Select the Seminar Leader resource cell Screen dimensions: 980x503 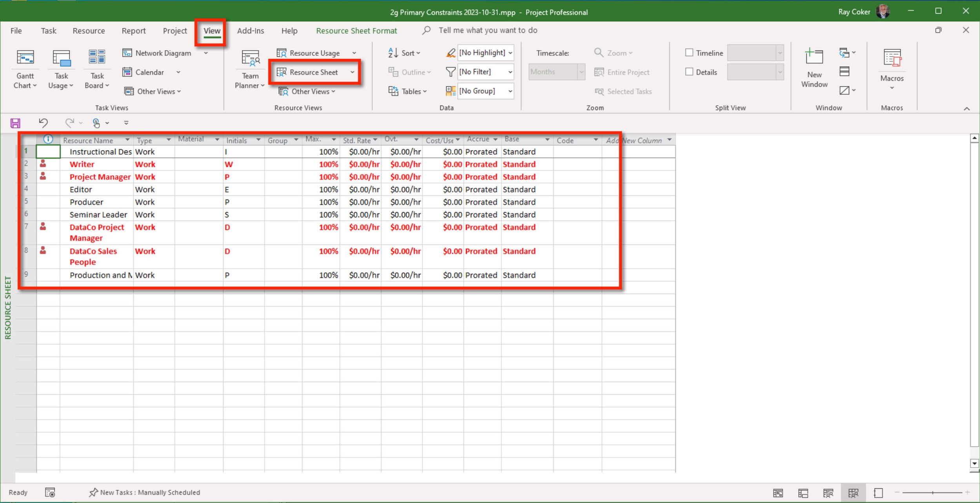(96, 215)
